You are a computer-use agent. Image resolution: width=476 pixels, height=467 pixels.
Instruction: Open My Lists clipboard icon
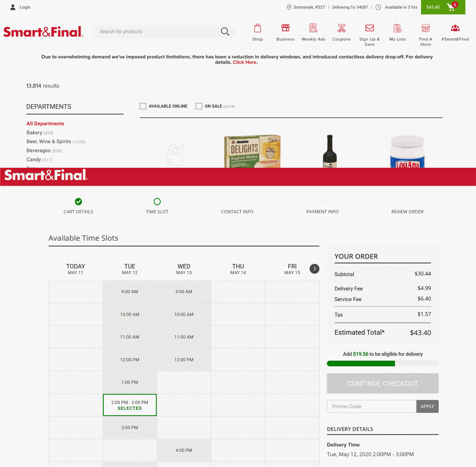coord(397,28)
